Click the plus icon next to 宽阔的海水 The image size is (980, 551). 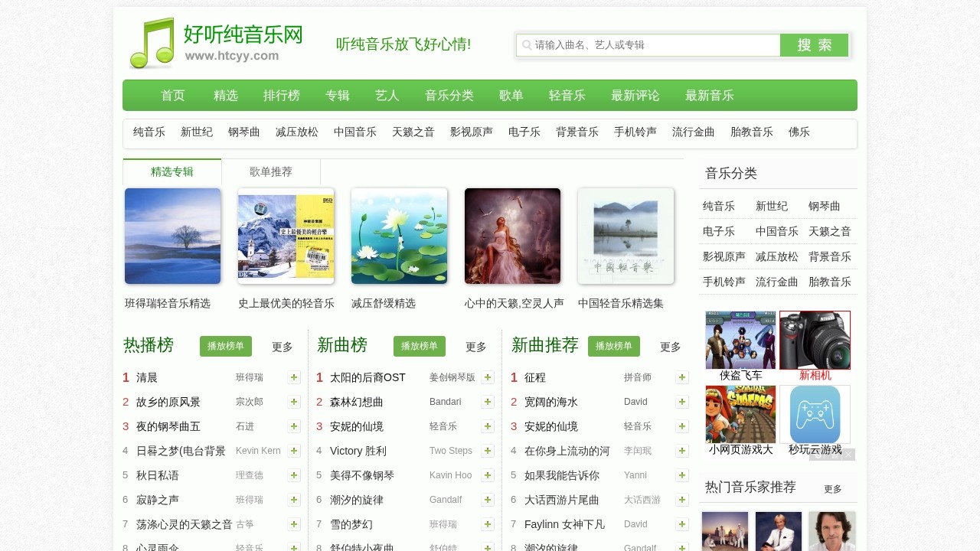tap(681, 402)
